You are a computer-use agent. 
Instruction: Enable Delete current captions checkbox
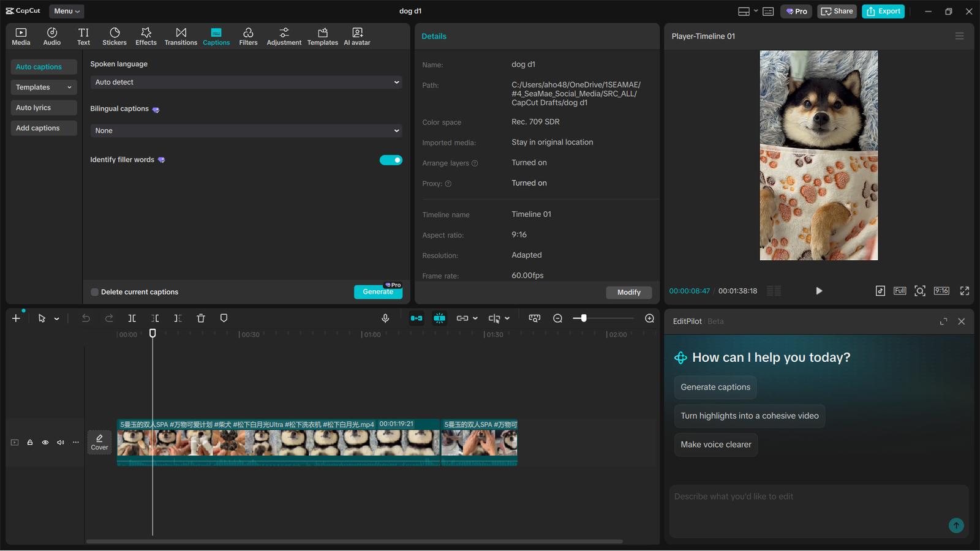coord(95,292)
